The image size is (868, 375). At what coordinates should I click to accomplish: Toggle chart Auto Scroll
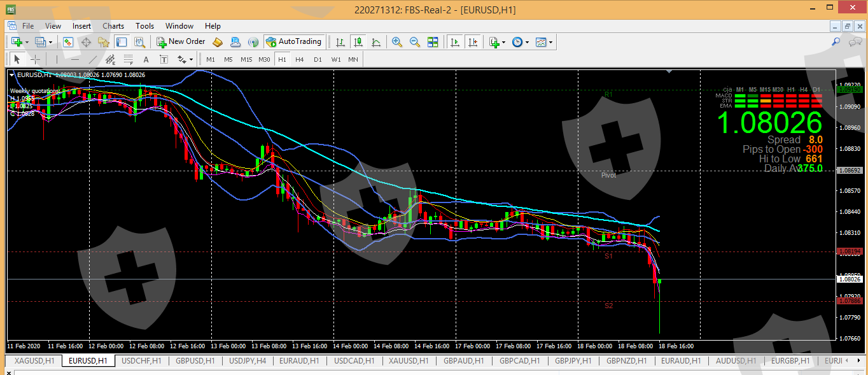[455, 42]
